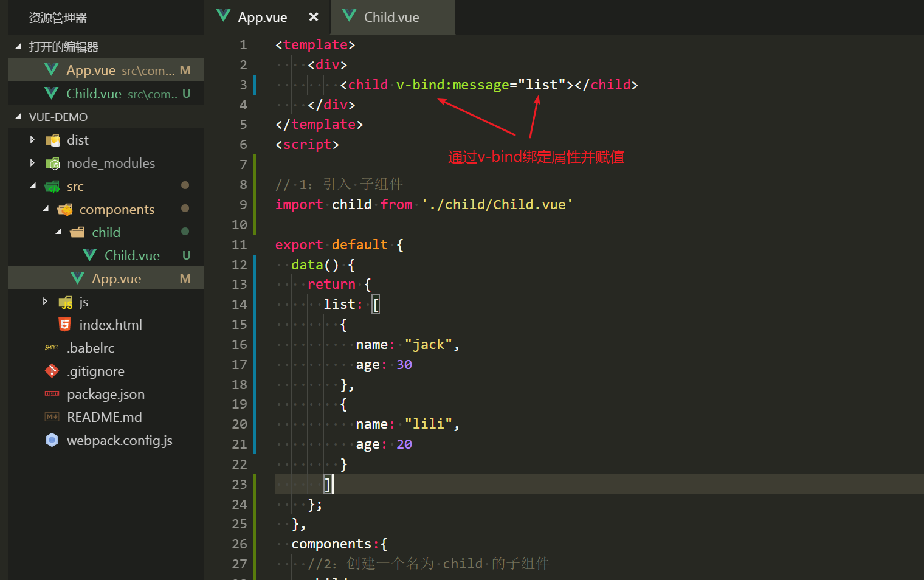
Task: Click the M status badge on tree App.vue
Action: 185,278
